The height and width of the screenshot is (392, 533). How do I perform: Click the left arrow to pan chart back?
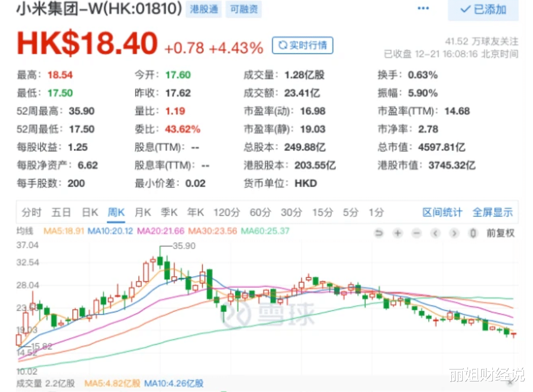(x=435, y=233)
